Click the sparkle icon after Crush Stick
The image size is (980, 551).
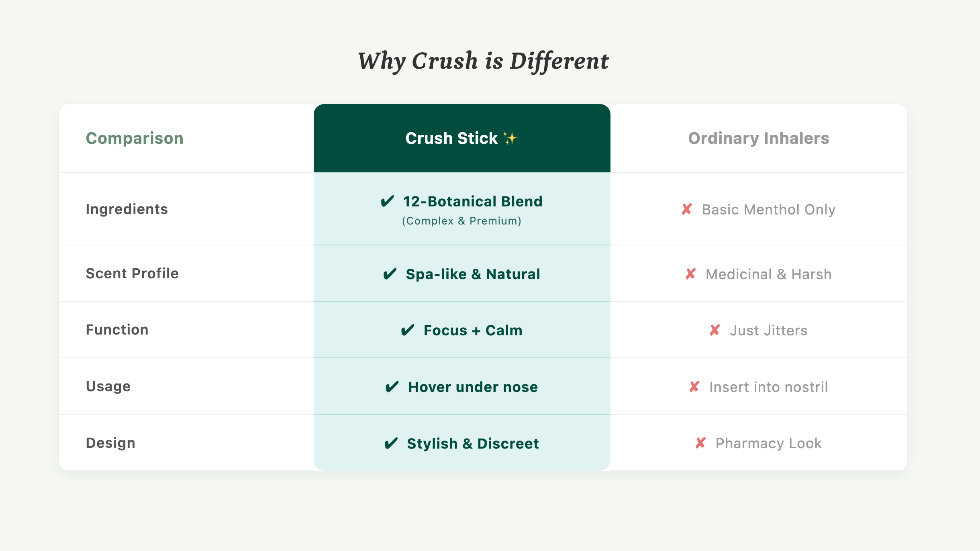[510, 138]
